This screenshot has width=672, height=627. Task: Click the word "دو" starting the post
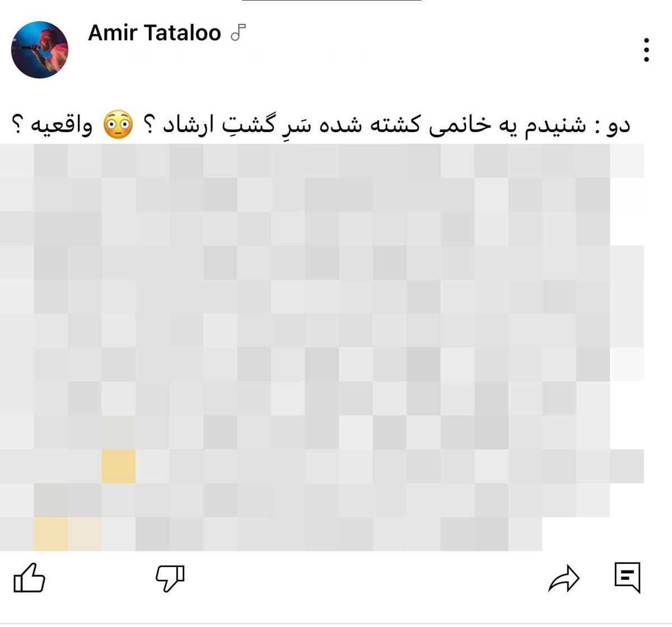[x=618, y=125]
